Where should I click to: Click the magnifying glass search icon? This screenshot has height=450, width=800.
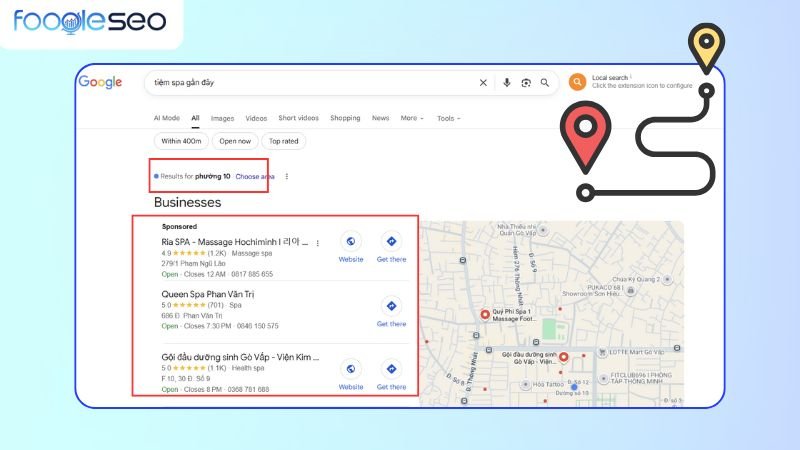[545, 83]
